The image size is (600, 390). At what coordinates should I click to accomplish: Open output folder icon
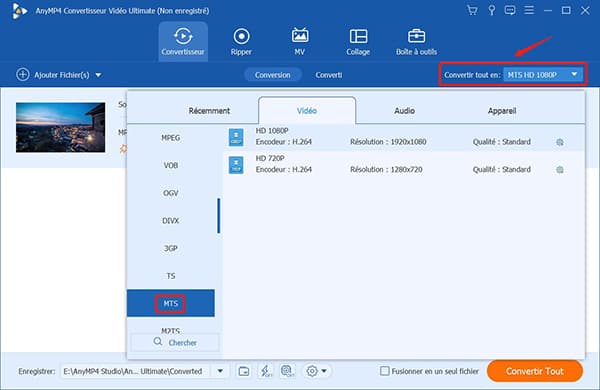pos(244,371)
